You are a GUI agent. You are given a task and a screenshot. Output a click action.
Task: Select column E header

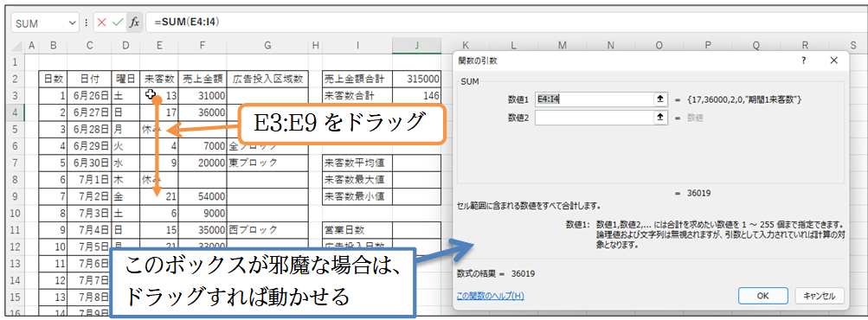(x=159, y=46)
